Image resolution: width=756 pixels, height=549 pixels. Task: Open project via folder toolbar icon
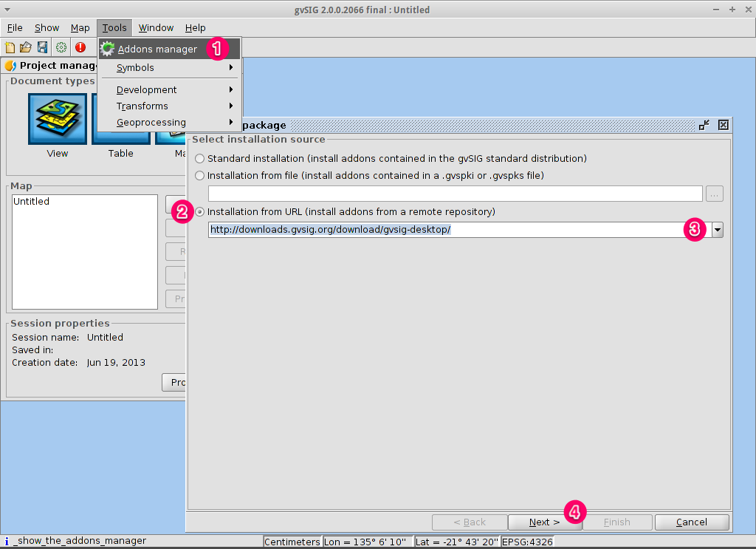click(x=26, y=47)
